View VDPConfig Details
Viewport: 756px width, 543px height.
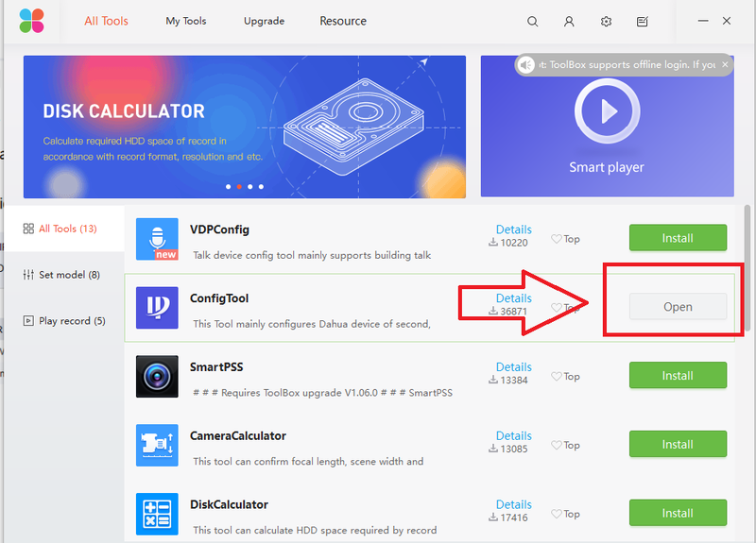pyautogui.click(x=514, y=229)
